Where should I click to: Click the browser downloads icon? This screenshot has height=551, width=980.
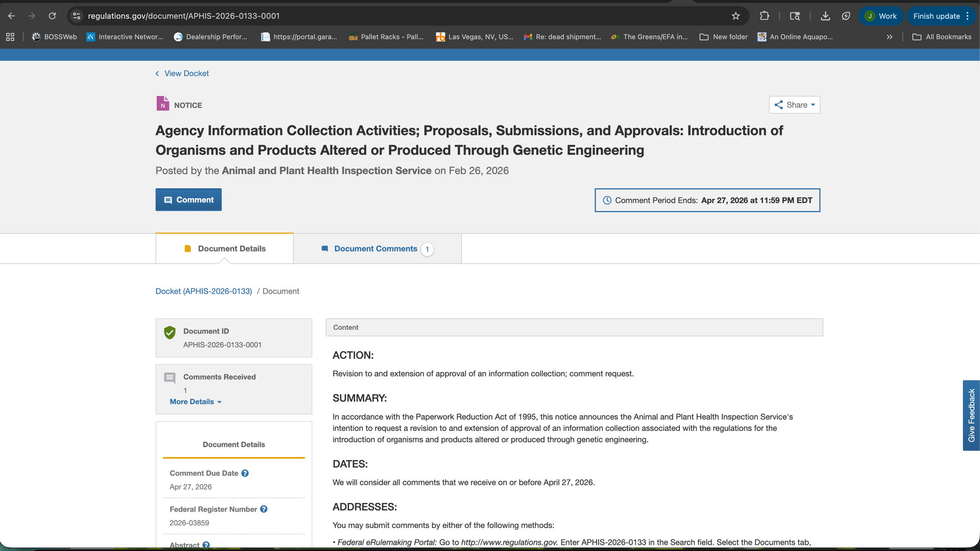(825, 16)
